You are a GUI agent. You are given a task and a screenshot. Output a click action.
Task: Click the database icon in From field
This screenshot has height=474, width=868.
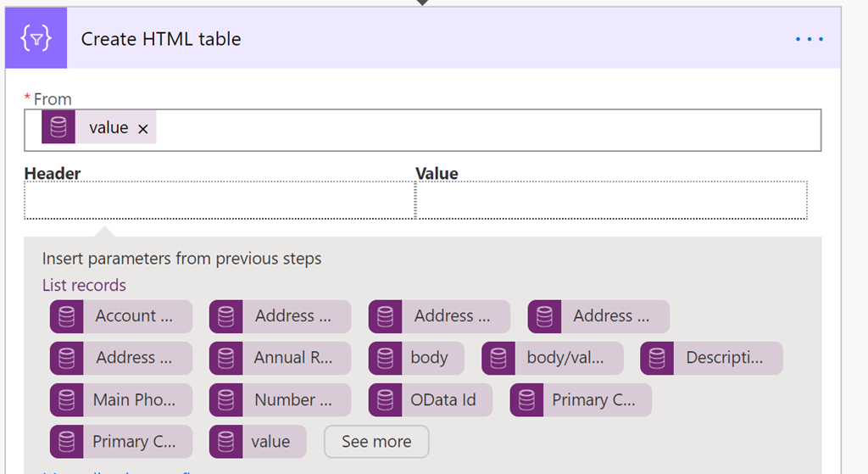click(58, 127)
